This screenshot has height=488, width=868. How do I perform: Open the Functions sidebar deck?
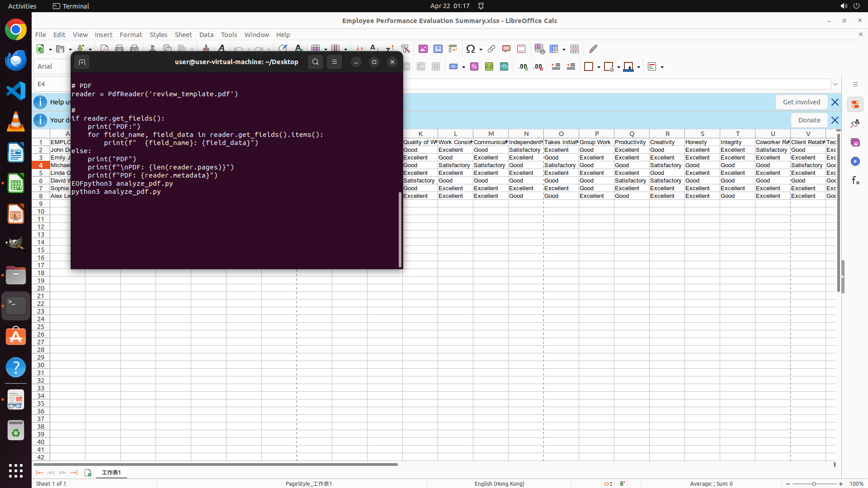[855, 180]
